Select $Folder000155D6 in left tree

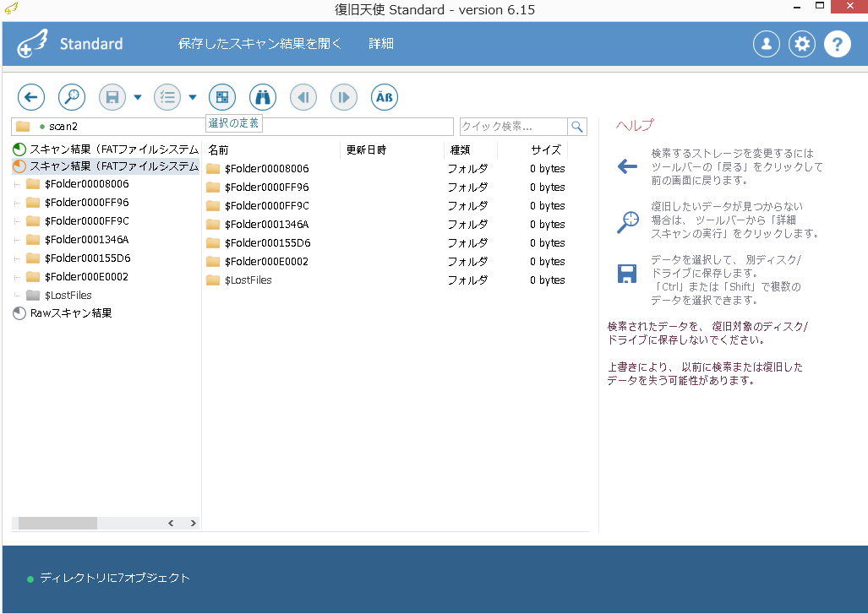pyautogui.click(x=78, y=258)
